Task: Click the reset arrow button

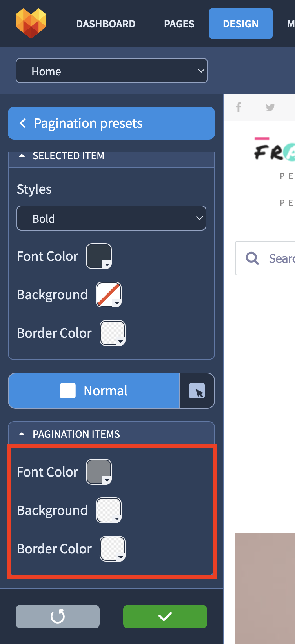Action: point(58,617)
